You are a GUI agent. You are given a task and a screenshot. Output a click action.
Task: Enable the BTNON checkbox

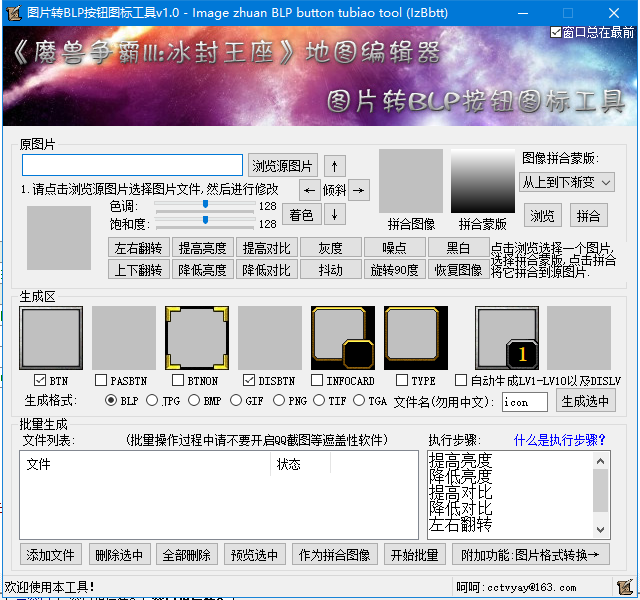click(x=178, y=380)
